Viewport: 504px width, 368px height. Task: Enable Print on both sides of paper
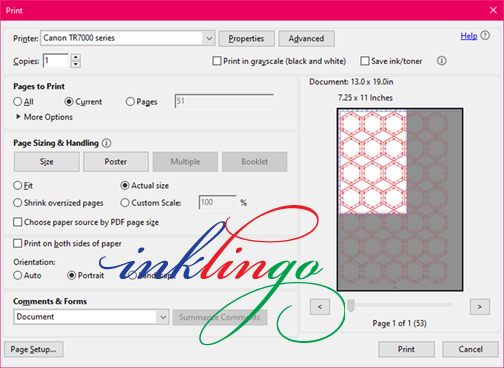point(18,243)
